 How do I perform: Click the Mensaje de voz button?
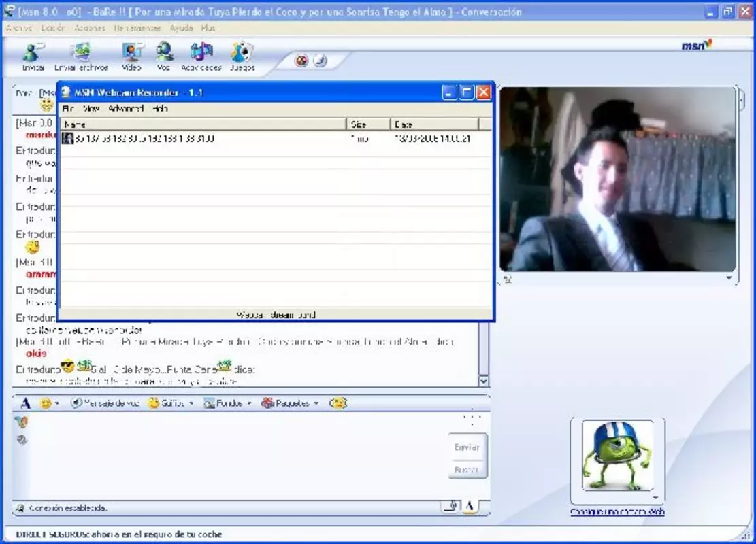pos(105,403)
